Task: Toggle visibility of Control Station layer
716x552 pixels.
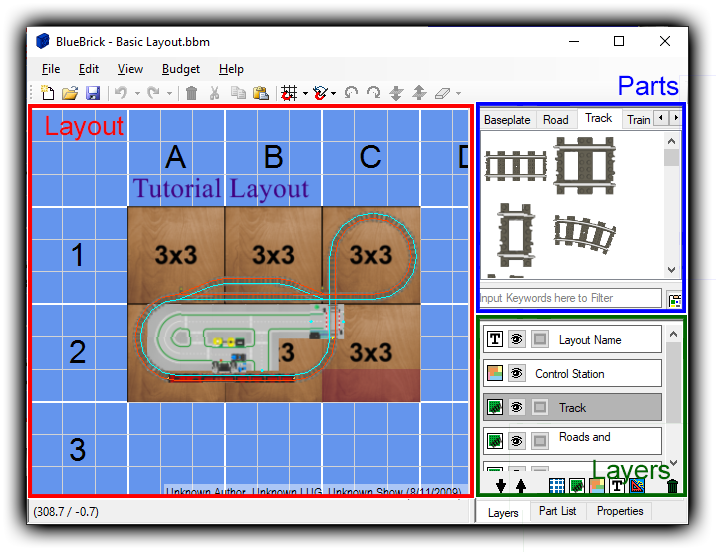Action: [x=516, y=373]
